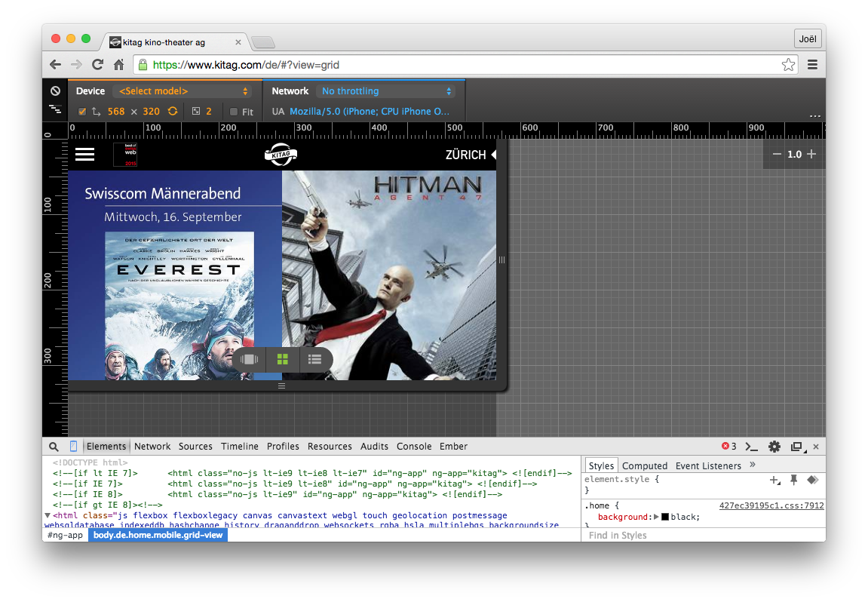Click the black background color swatch
Screen dimensions: 868x602
[665, 517]
